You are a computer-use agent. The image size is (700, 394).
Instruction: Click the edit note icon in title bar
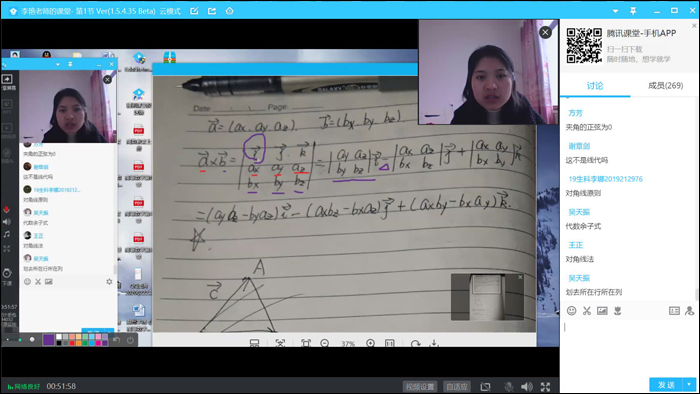[x=194, y=11]
